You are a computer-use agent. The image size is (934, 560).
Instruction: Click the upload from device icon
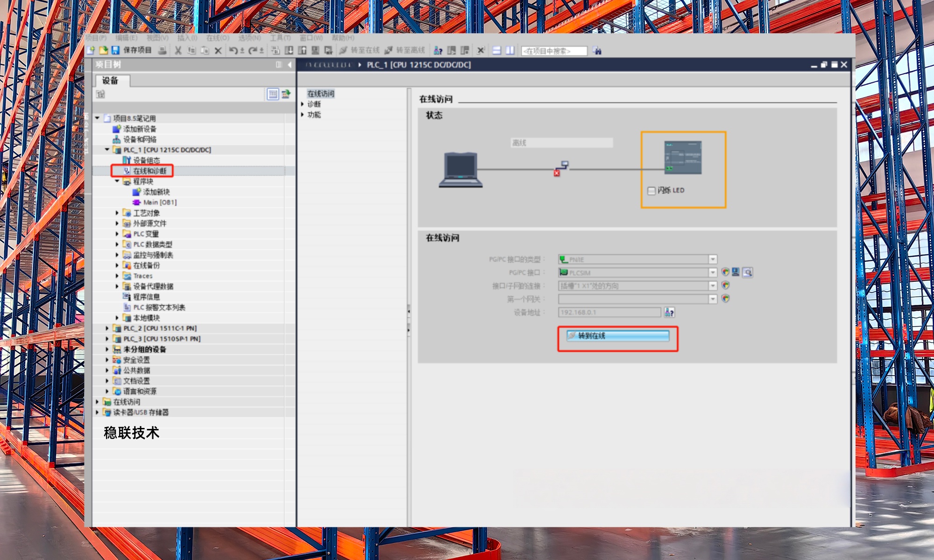tap(302, 50)
